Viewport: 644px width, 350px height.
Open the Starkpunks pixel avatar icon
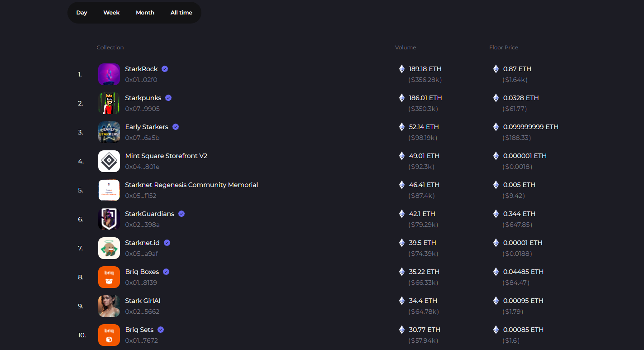[x=109, y=103]
